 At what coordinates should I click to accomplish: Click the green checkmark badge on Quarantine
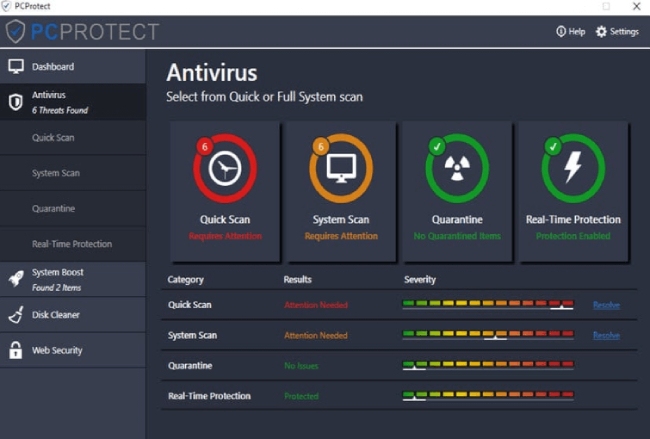(x=437, y=146)
